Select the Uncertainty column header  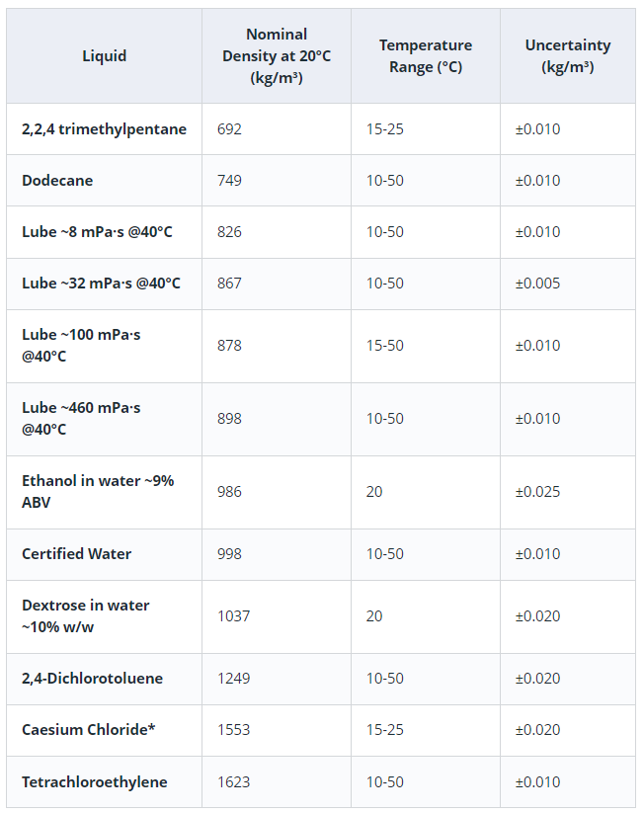click(x=567, y=56)
